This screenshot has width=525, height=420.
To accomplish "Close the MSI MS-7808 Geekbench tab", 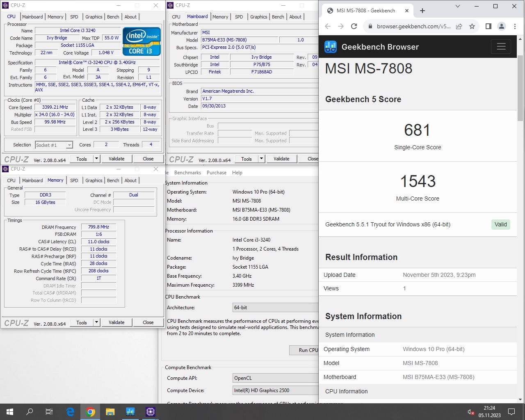I will pos(407,11).
